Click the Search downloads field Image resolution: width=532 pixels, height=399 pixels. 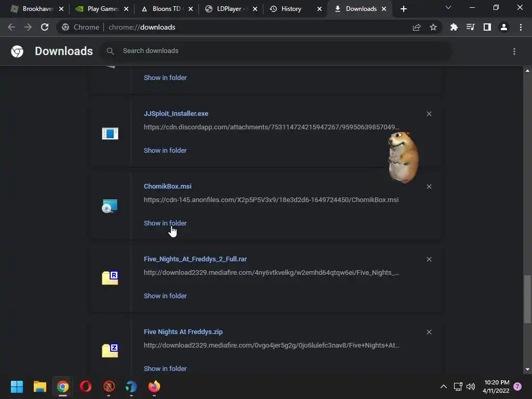275,51
